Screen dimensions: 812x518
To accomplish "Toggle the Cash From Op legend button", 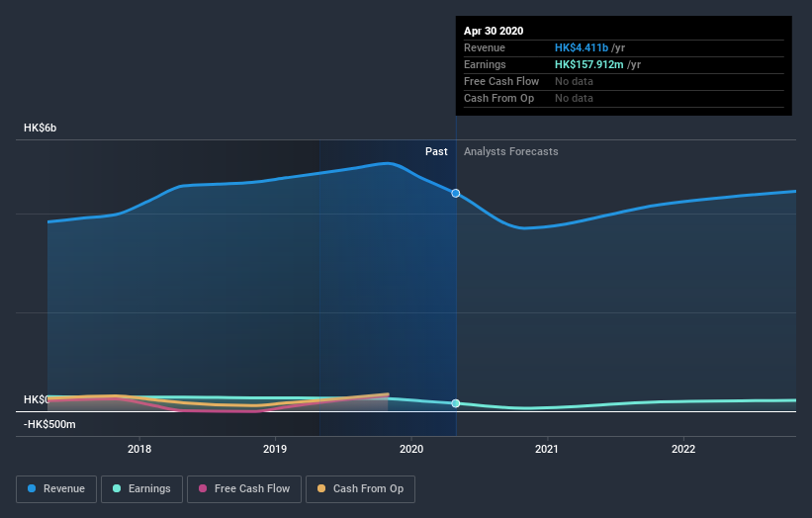I will coord(360,489).
